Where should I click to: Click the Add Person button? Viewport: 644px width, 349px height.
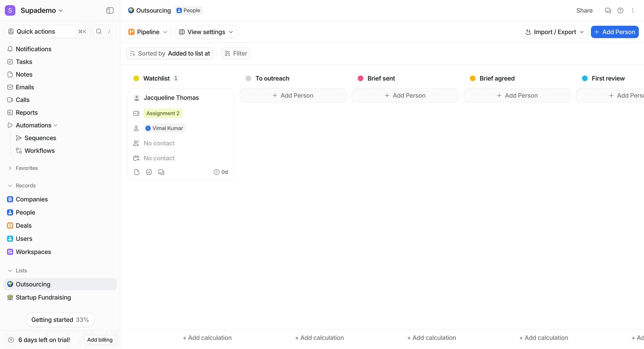tap(614, 32)
